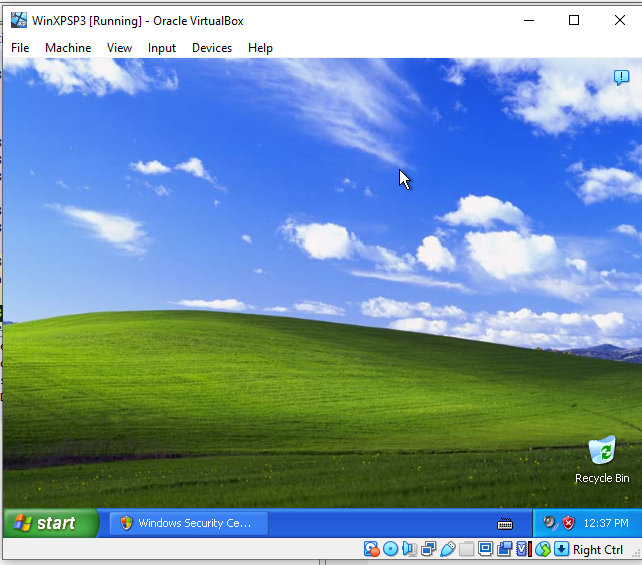This screenshot has height=565, width=642.
Task: Click the recording status indicator icon
Action: coord(504,549)
